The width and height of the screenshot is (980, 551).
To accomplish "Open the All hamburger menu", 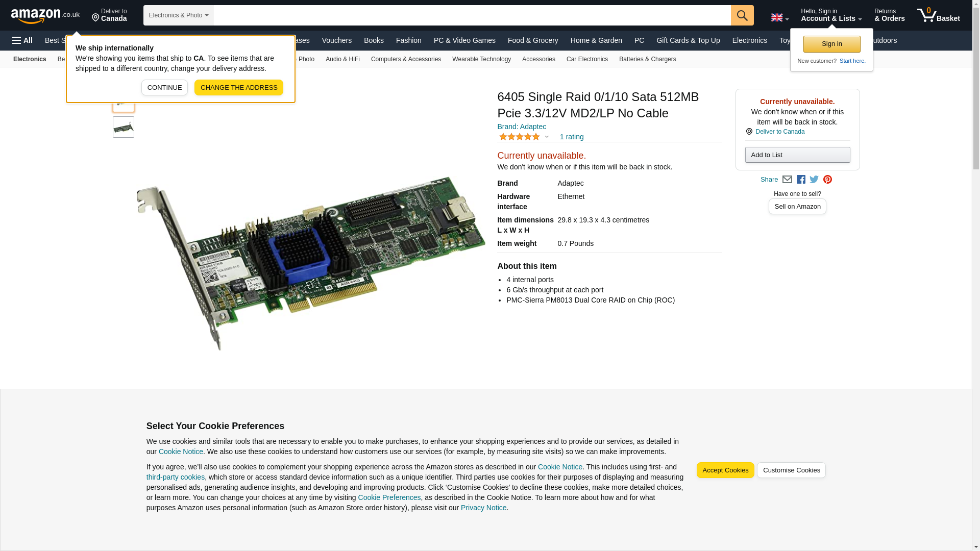I will tap(22, 40).
